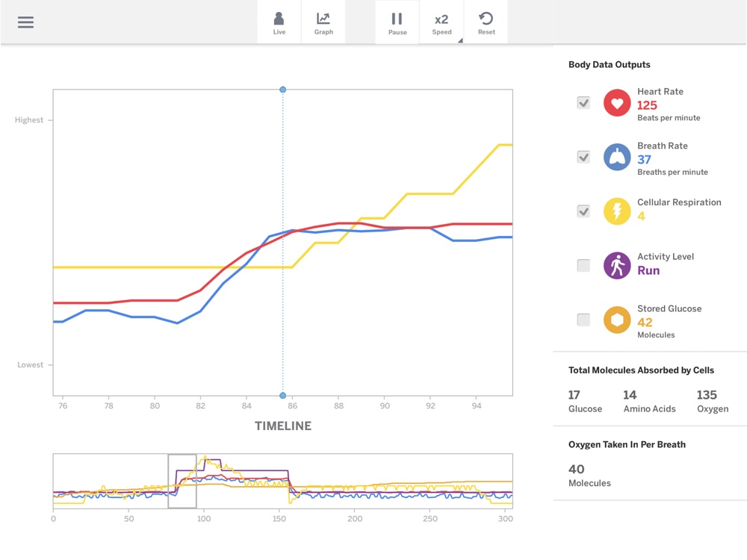Click the blue Breath Rate lungs icon
The height and width of the screenshot is (560, 747).
tap(617, 158)
